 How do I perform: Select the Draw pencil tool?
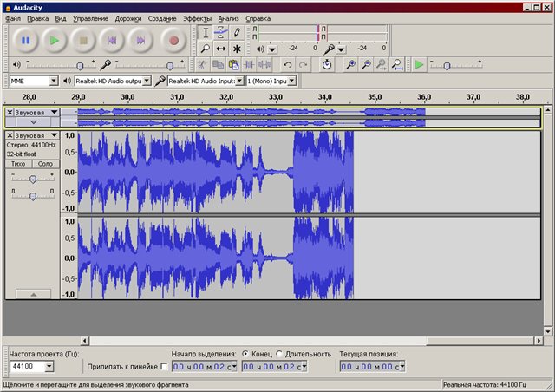point(237,33)
